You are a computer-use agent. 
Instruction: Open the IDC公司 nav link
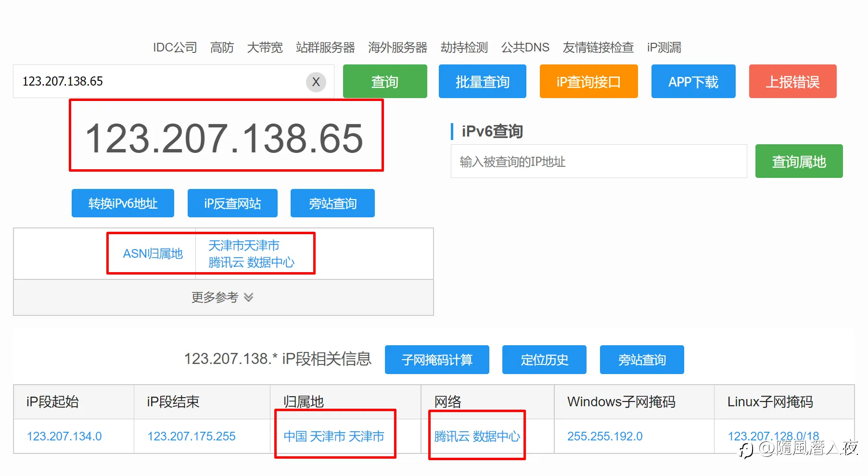[175, 47]
